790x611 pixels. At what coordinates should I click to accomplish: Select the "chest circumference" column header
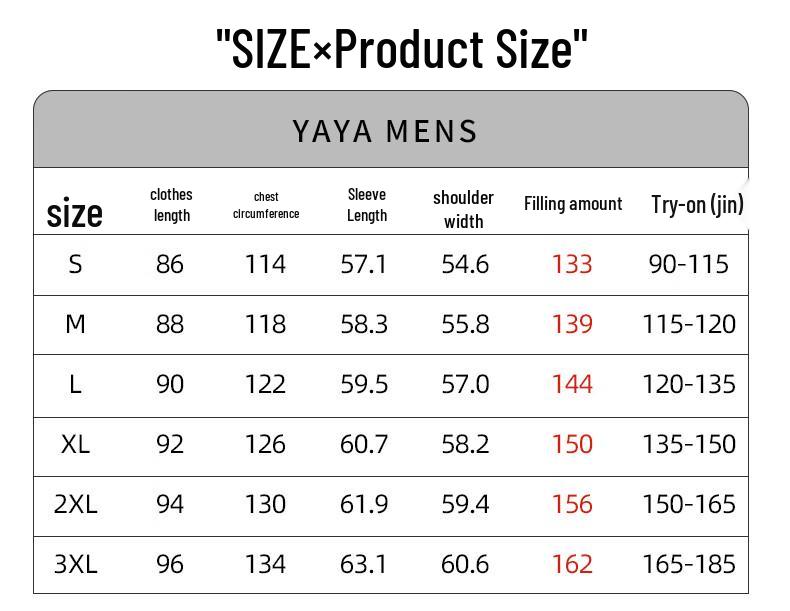[266, 205]
